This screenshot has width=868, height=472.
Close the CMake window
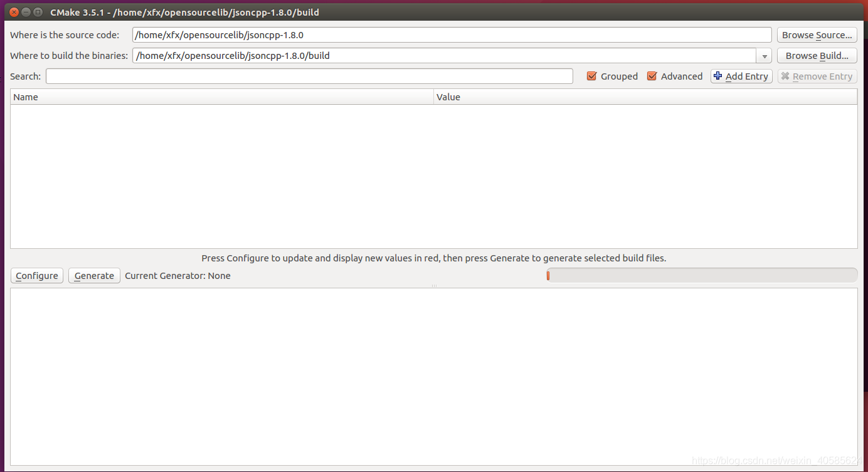tap(14, 12)
